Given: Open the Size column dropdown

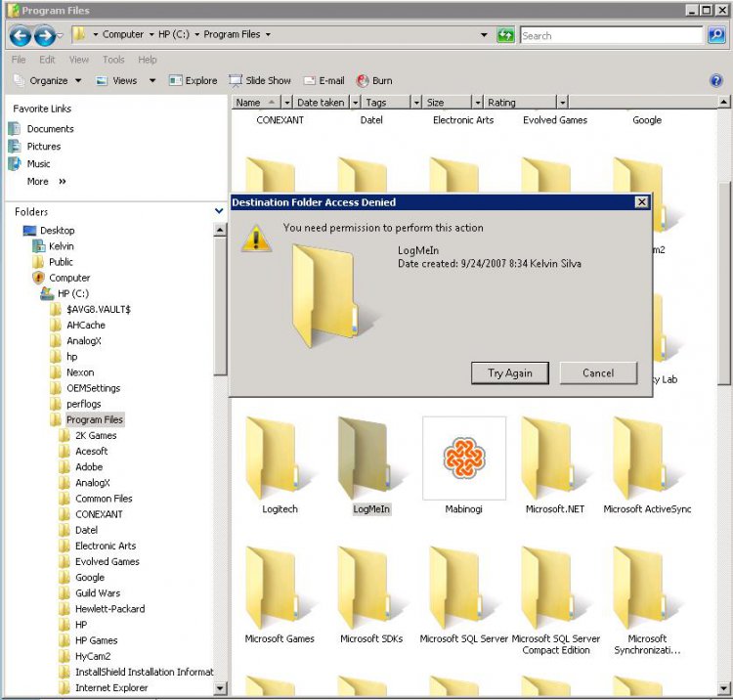Looking at the screenshot, I should (477, 103).
